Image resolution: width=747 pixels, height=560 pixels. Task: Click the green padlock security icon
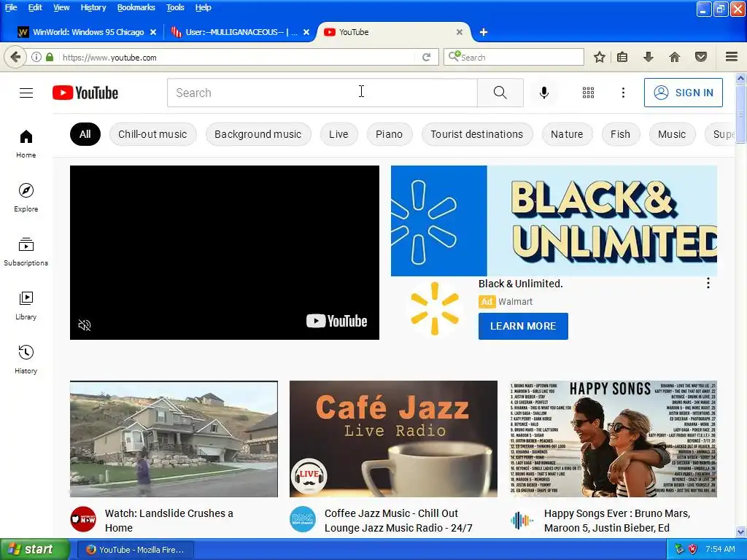click(50, 57)
